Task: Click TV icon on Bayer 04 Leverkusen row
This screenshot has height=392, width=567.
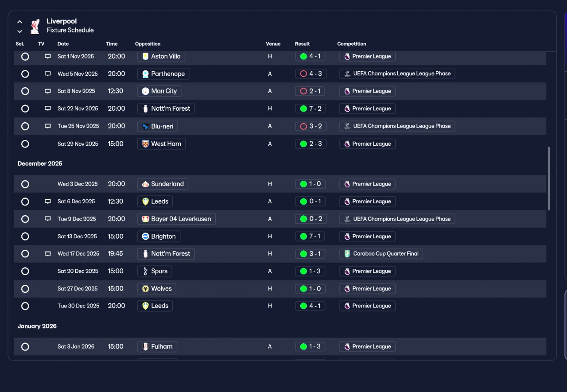Action: pyautogui.click(x=48, y=219)
